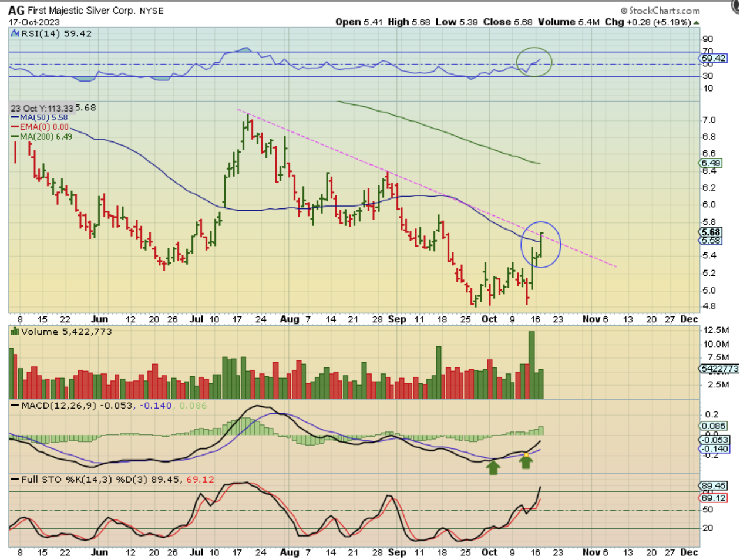The width and height of the screenshot is (740, 560).
Task: Click the AG ticker symbol in title
Action: coord(16,10)
